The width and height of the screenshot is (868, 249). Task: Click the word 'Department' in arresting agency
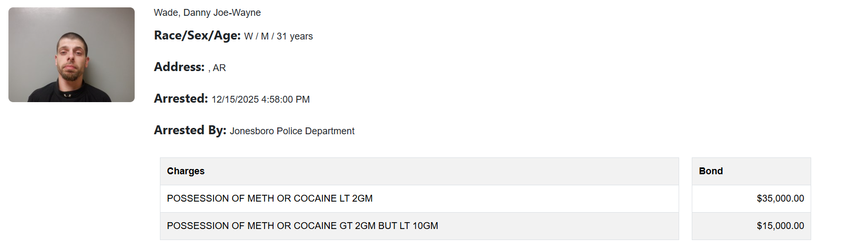(331, 131)
